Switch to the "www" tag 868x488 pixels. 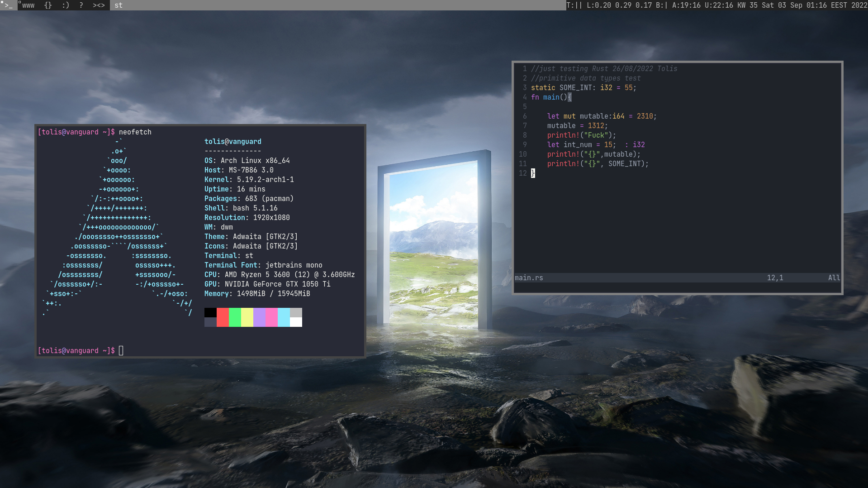pos(28,5)
